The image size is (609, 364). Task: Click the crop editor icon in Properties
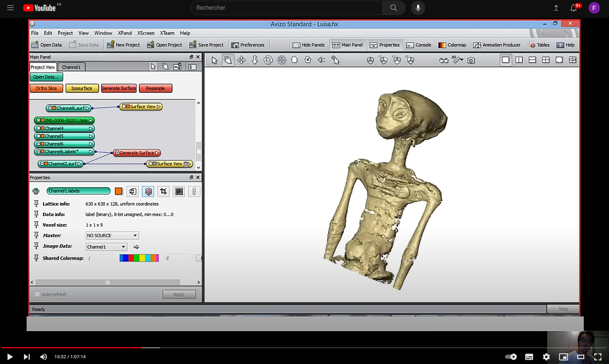coord(164,191)
